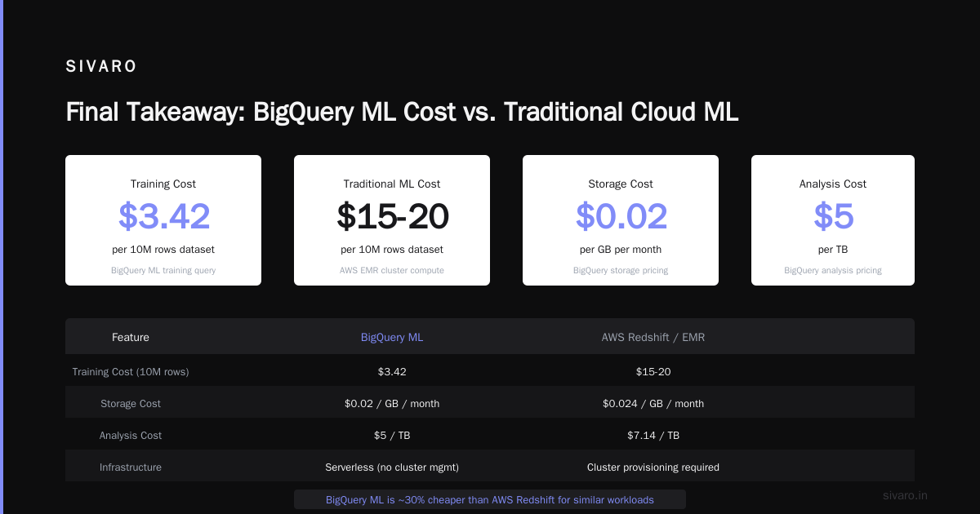Click the $3.42 table cell
The width and height of the screenshot is (980, 514).
(392, 372)
